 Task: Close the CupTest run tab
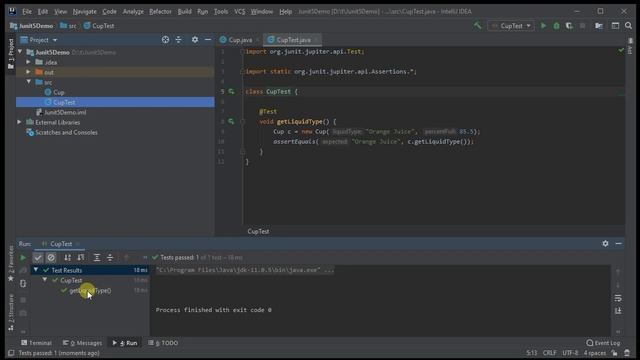pyautogui.click(x=78, y=244)
